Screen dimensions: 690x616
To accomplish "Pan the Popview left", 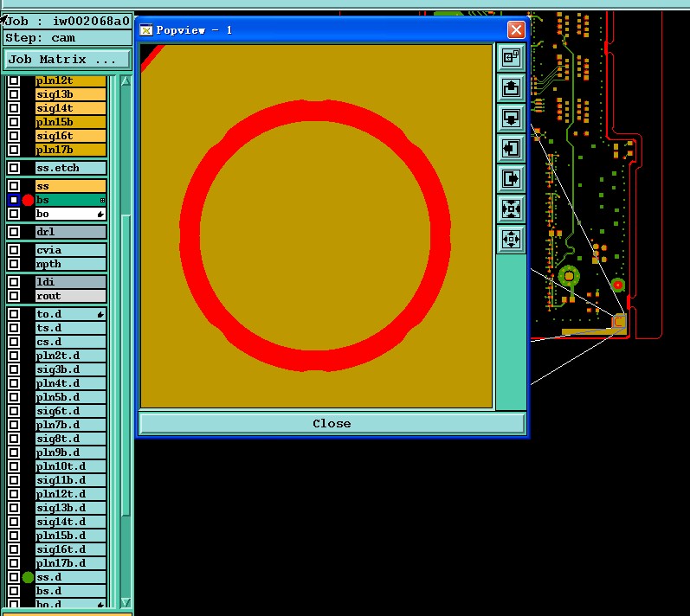I will click(511, 148).
